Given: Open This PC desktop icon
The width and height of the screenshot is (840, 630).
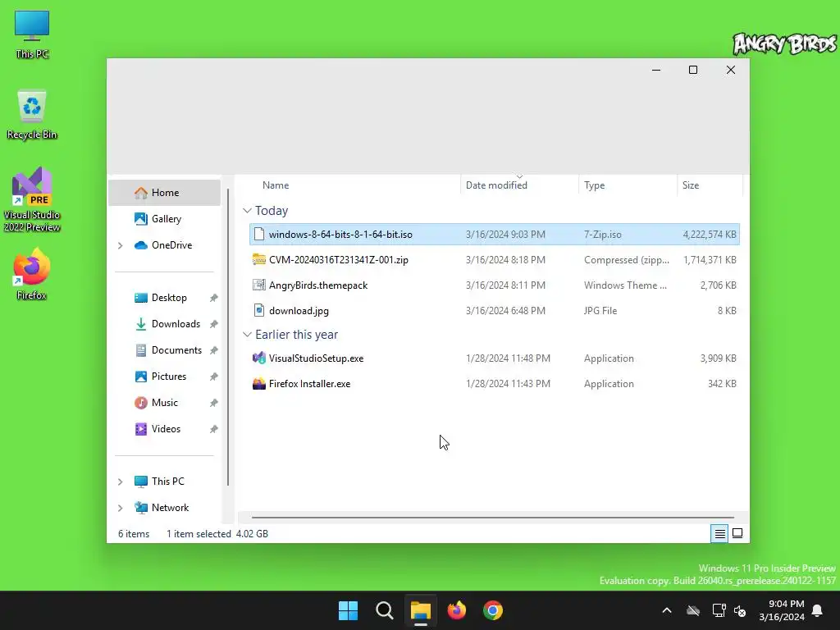Looking at the screenshot, I should click(32, 34).
